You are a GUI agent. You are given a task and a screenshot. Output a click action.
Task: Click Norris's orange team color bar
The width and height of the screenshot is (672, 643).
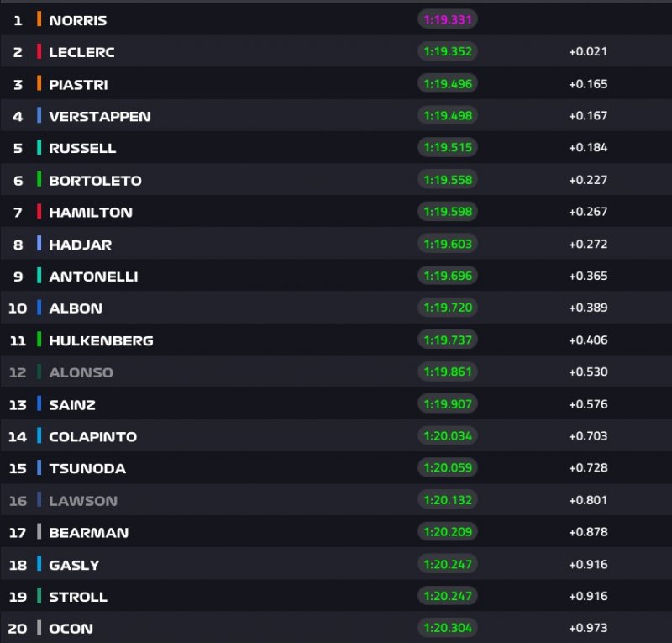[39, 19]
